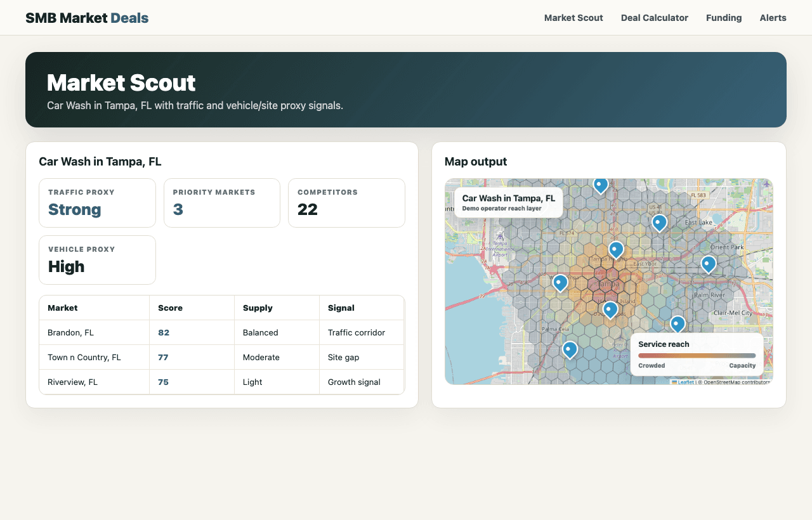Click the Palm River label on map
This screenshot has width=812, height=520.
click(x=709, y=295)
